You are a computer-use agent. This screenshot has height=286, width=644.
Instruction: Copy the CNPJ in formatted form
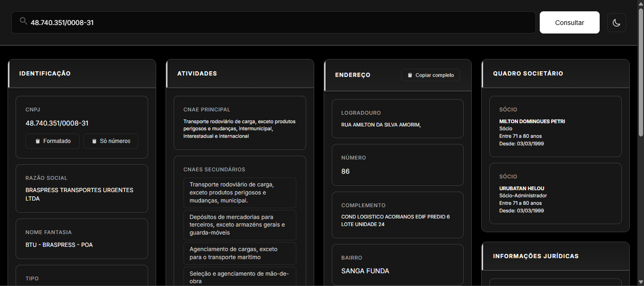(x=52, y=141)
